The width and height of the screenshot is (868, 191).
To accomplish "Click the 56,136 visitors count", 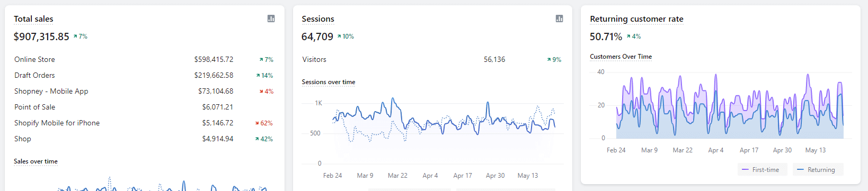I will (x=494, y=60).
